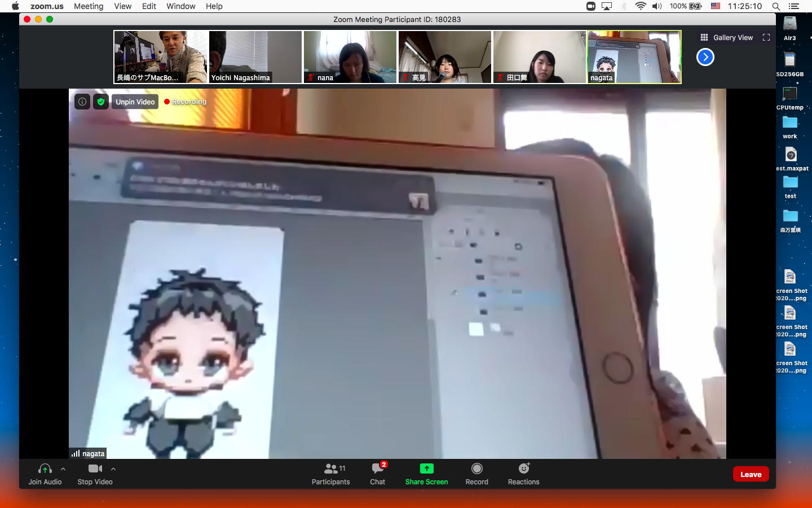Click the screen recording status icon in menu bar
This screenshot has width=812, height=508.
591,6
